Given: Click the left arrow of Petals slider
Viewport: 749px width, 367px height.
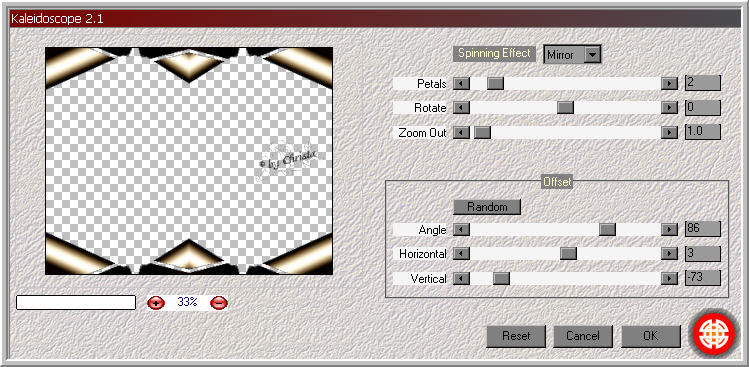Looking at the screenshot, I should tap(461, 84).
